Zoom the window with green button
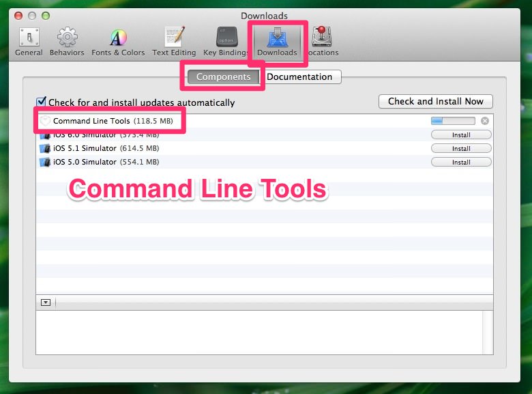Screen dimensions: 532x394 pos(46,16)
